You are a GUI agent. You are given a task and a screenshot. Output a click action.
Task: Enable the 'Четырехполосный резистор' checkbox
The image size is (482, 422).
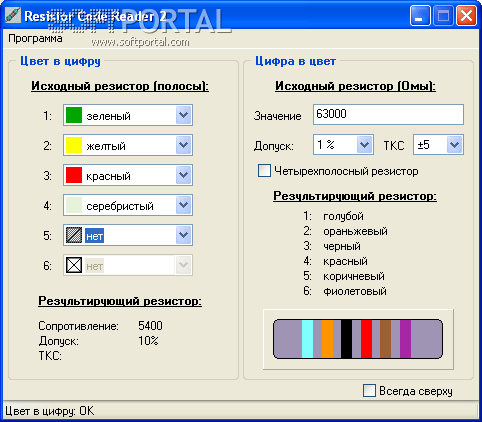[264, 171]
